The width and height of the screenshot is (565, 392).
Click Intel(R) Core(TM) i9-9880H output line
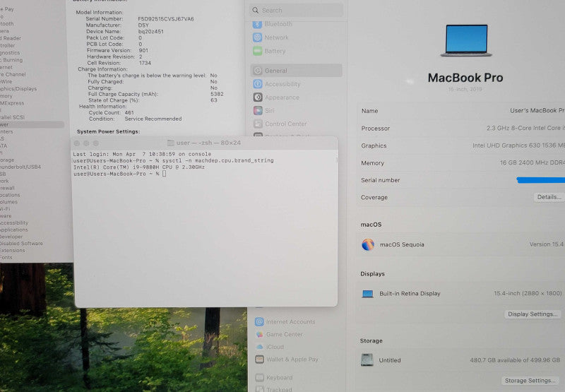click(x=138, y=167)
